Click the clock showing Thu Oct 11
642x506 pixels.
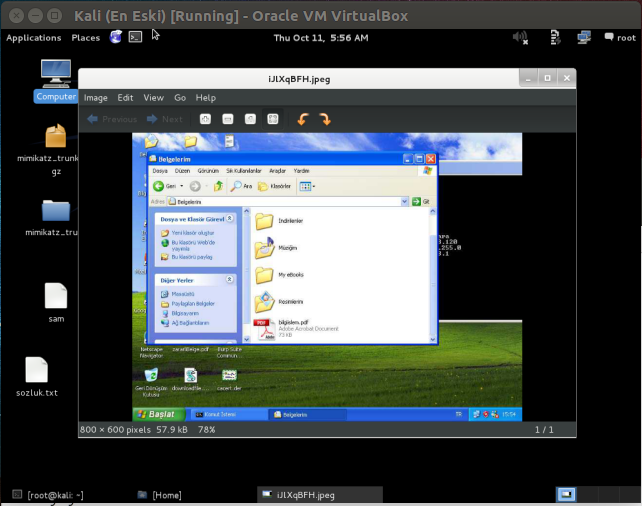point(321,38)
